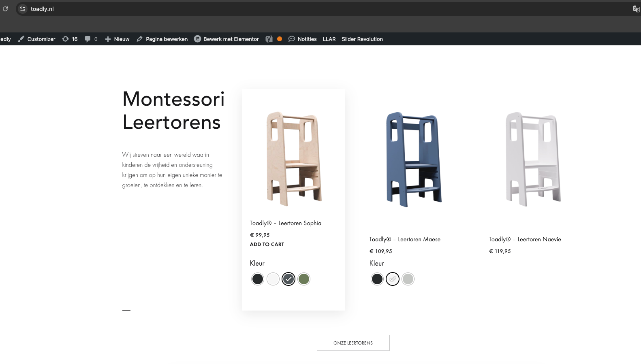
Task: Click the Elementor logo icon
Action: coord(197,39)
